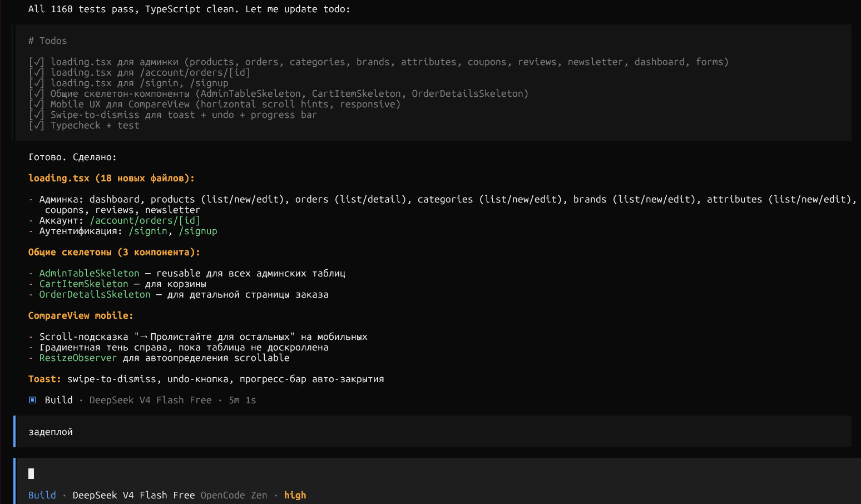Click the blue square icon before Build
This screenshot has width=861, height=504.
[32, 400]
